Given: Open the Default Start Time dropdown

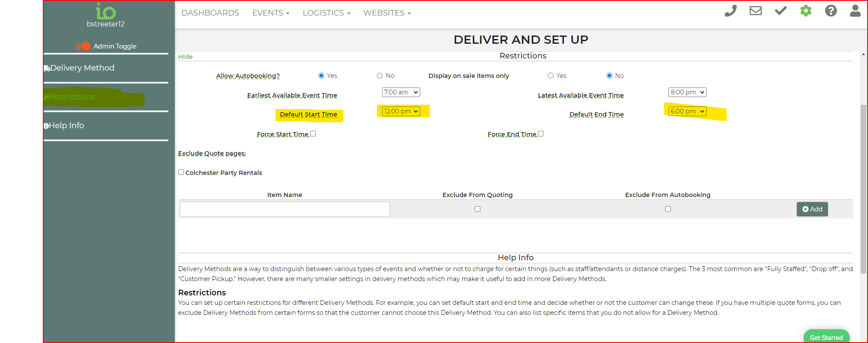Looking at the screenshot, I should (x=401, y=111).
